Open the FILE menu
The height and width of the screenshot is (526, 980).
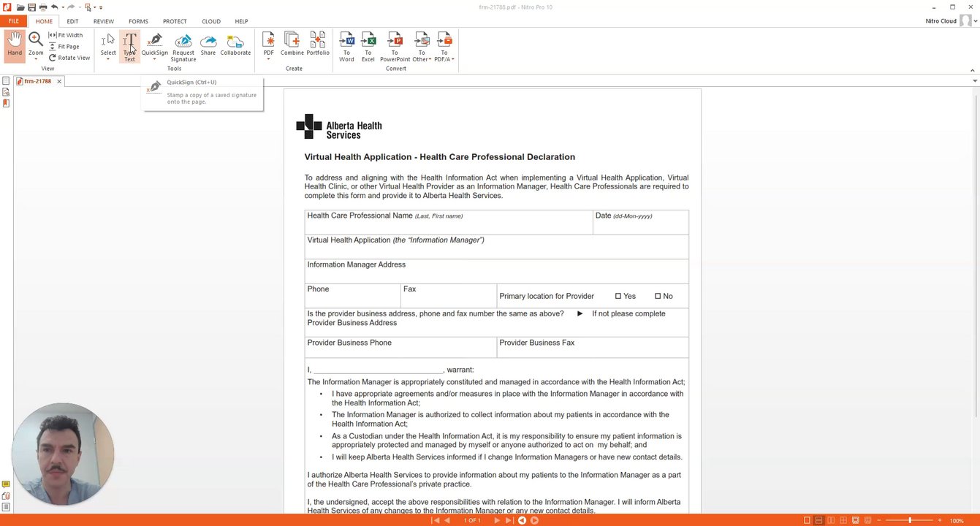pos(14,21)
